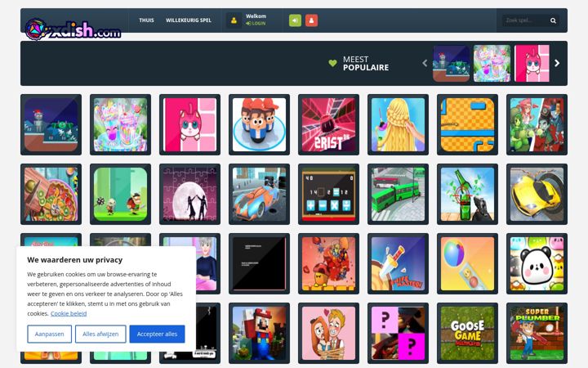Open the red monster mushroom game tile
Image resolution: width=588 pixels, height=368 pixels.
[328, 263]
